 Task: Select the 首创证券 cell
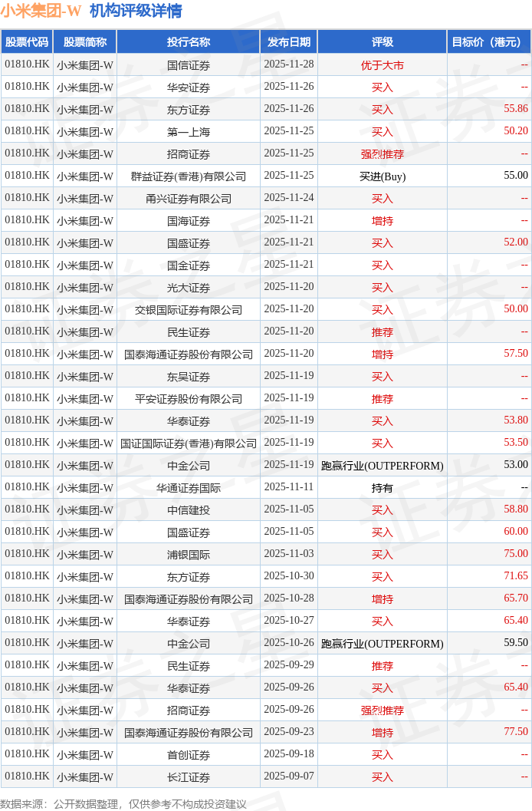click(189, 755)
